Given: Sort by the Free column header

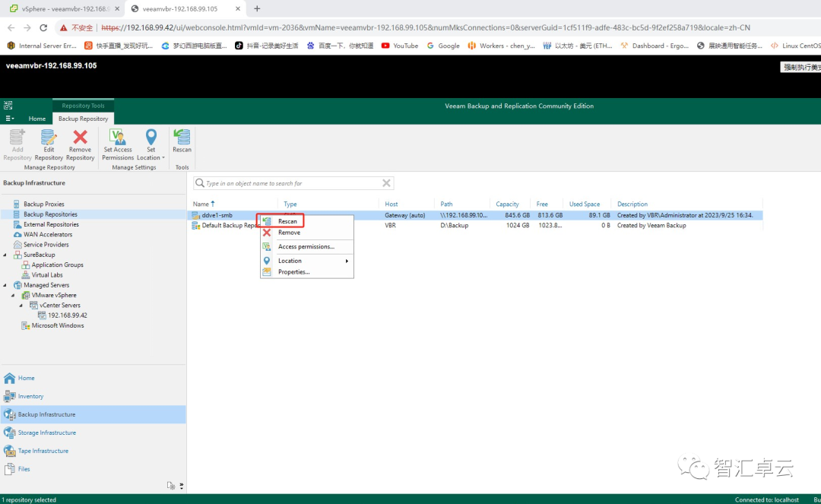Looking at the screenshot, I should [542, 204].
